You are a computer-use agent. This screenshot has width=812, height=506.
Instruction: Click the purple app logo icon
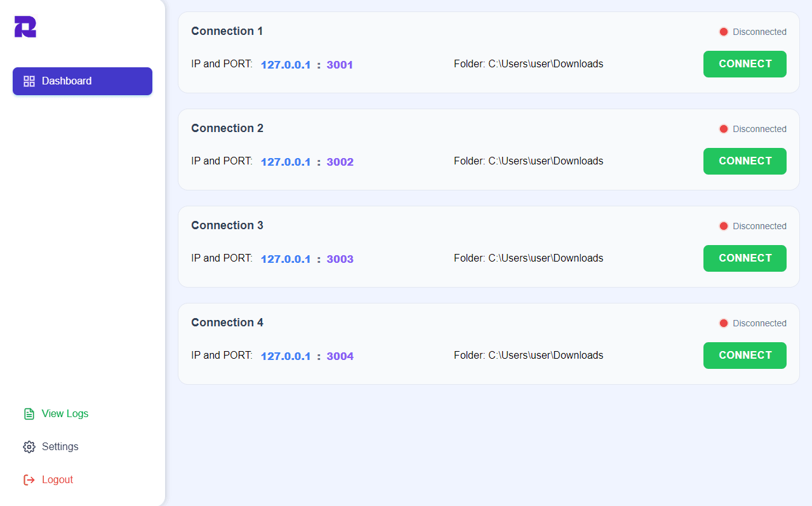click(x=25, y=27)
